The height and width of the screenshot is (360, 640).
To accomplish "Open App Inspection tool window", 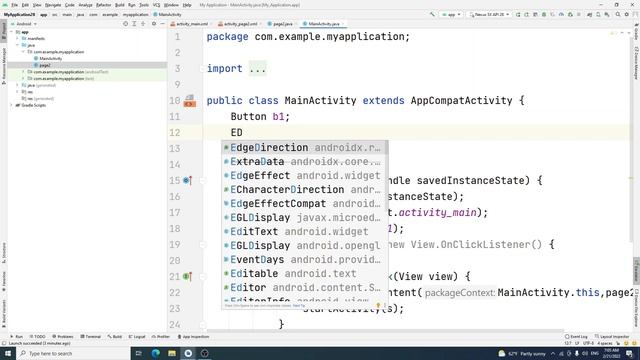I will tap(193, 337).
